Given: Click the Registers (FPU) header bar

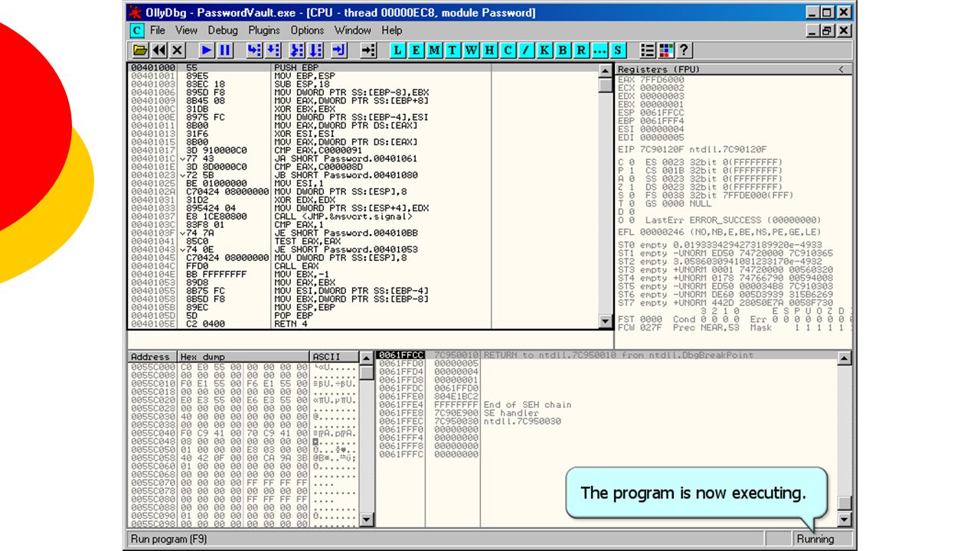Looking at the screenshot, I should pos(733,69).
